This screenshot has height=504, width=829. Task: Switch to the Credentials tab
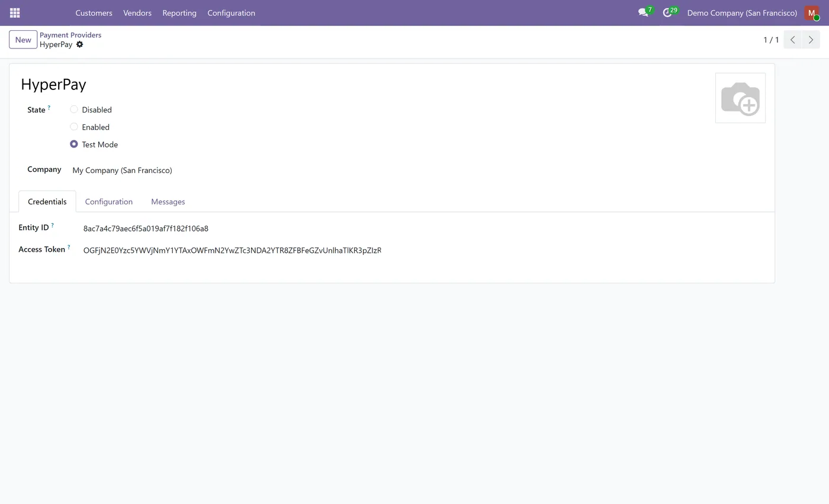point(47,201)
